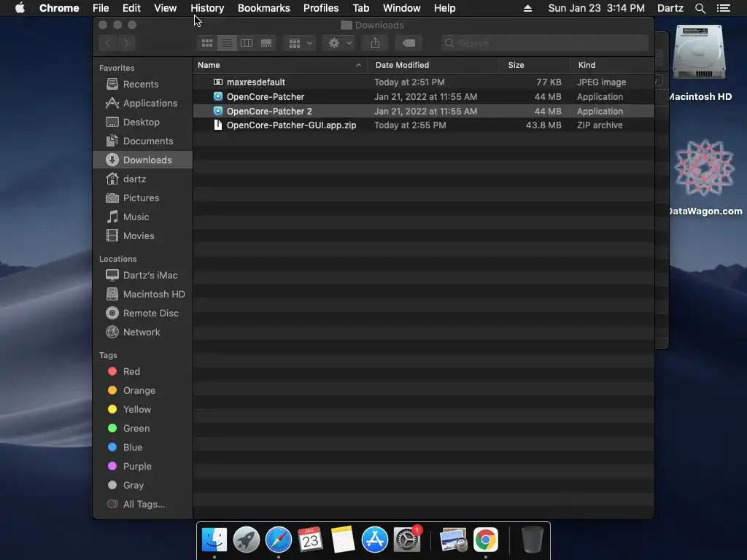Image resolution: width=747 pixels, height=560 pixels.
Task: Switch Finder to icon view
Action: [x=206, y=43]
